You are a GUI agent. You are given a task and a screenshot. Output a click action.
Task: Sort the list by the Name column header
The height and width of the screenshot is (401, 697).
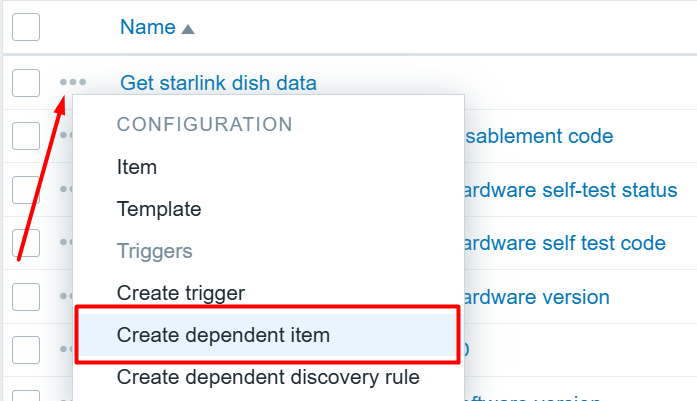(147, 27)
